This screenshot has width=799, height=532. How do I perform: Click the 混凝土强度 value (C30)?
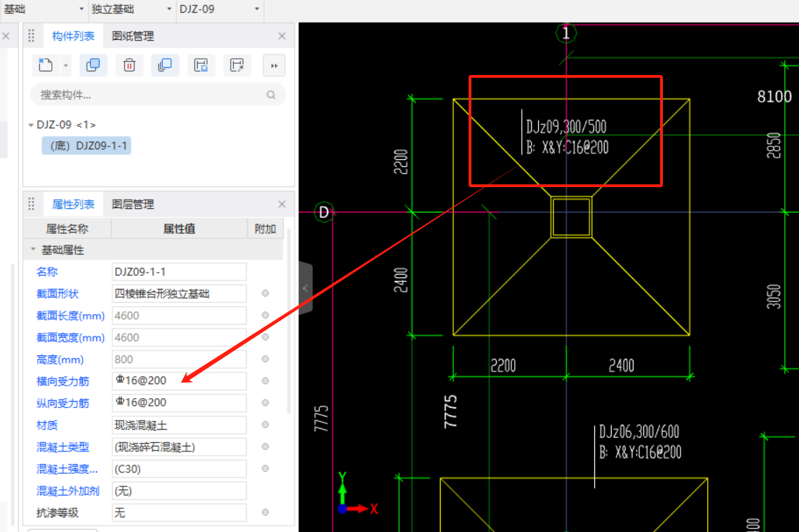tap(179, 469)
